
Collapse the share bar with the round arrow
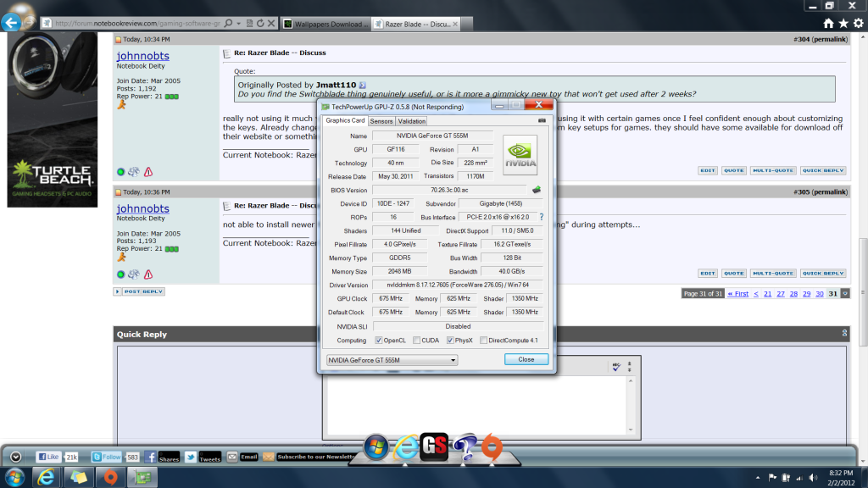pyautogui.click(x=15, y=457)
